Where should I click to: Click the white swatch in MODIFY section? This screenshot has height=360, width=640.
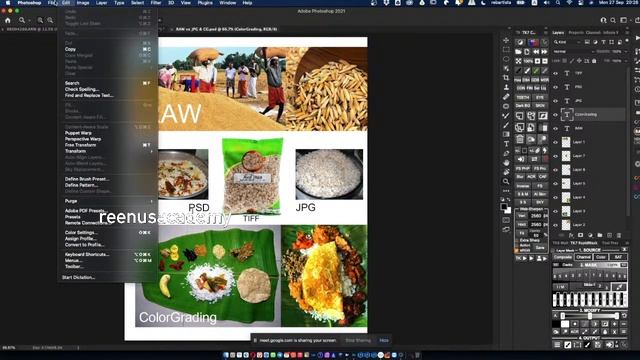click(564, 324)
